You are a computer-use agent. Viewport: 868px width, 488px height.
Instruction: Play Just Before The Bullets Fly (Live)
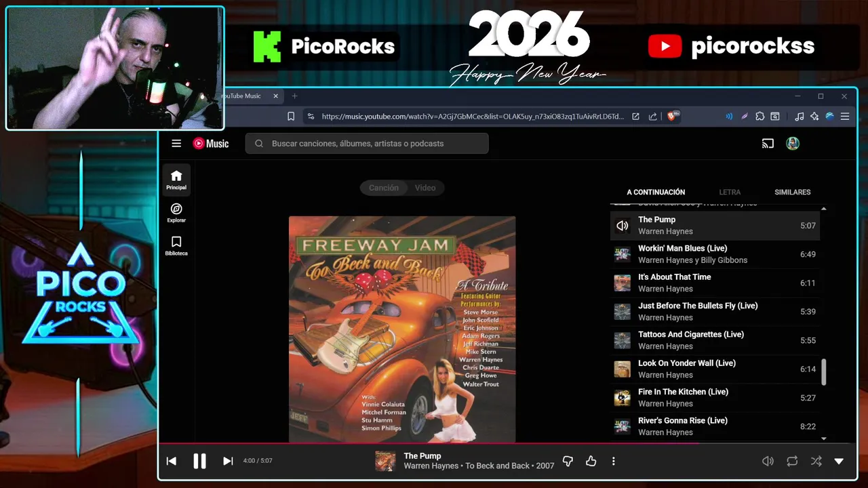(x=715, y=312)
